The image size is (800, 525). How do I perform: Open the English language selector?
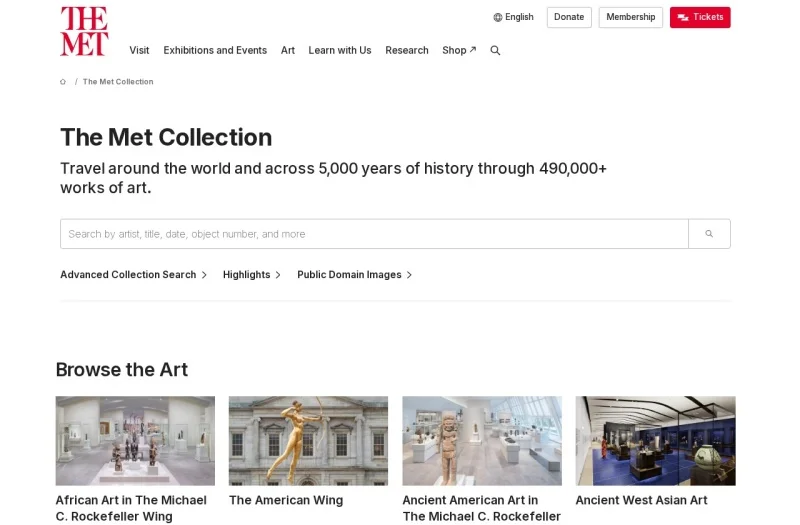pyautogui.click(x=513, y=17)
